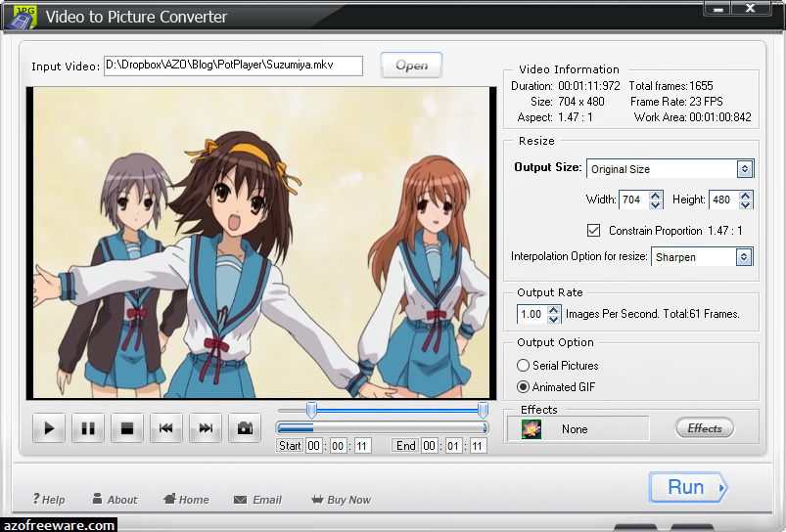
Task: Click the Frame Rate: 23 FPS text
Action: coord(676,102)
